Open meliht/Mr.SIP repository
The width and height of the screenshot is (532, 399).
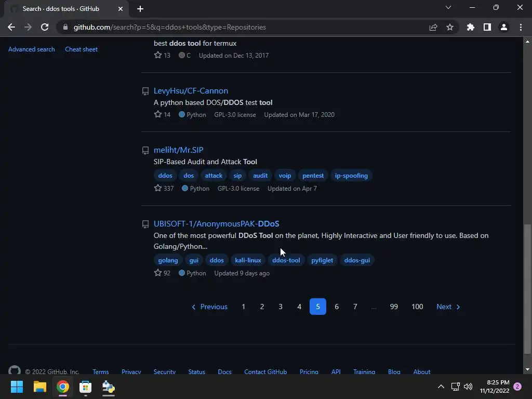coord(179,150)
